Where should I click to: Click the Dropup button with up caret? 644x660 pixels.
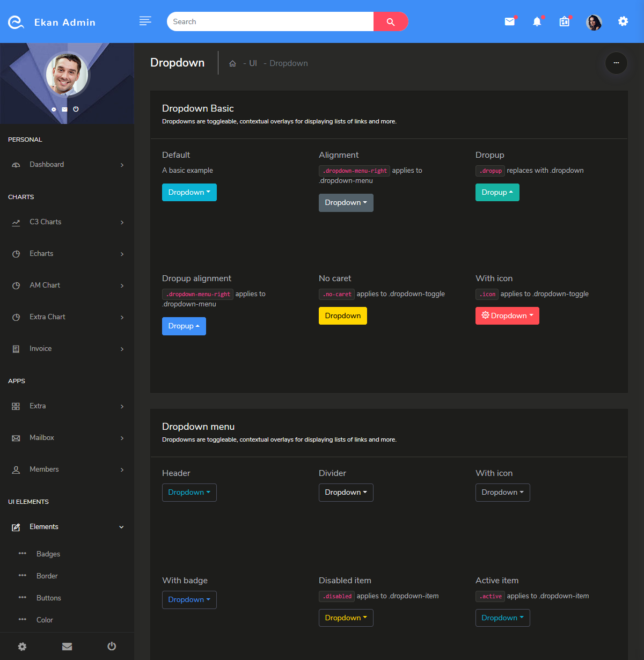coord(497,192)
